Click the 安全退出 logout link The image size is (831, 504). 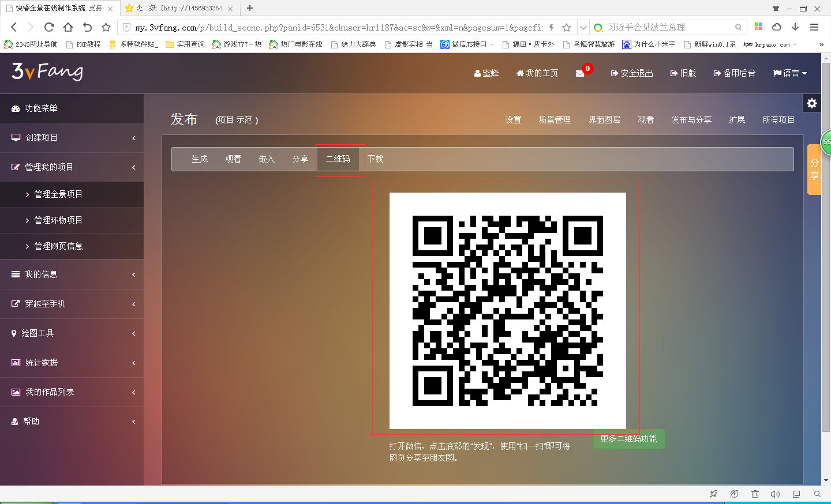[x=632, y=73]
